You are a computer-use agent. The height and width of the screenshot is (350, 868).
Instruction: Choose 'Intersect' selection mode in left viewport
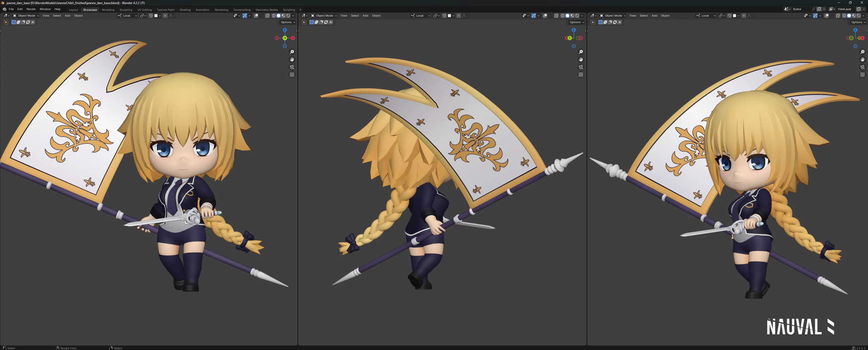pos(33,22)
